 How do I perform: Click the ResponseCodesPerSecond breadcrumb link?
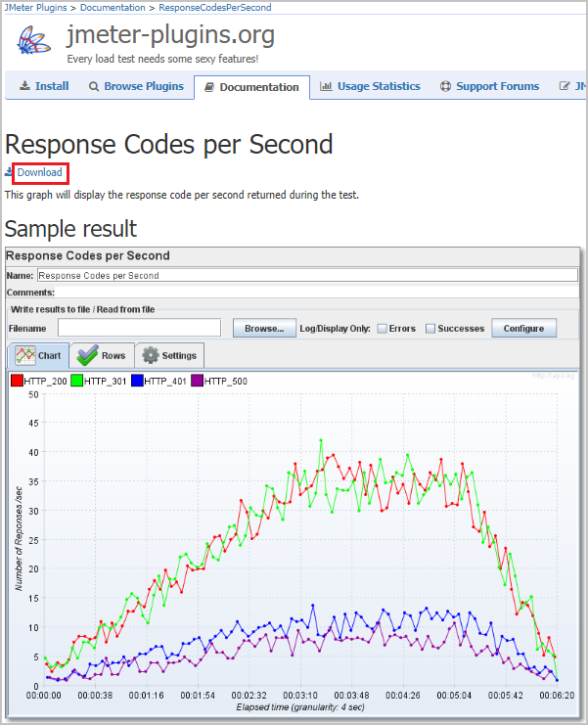pos(215,8)
